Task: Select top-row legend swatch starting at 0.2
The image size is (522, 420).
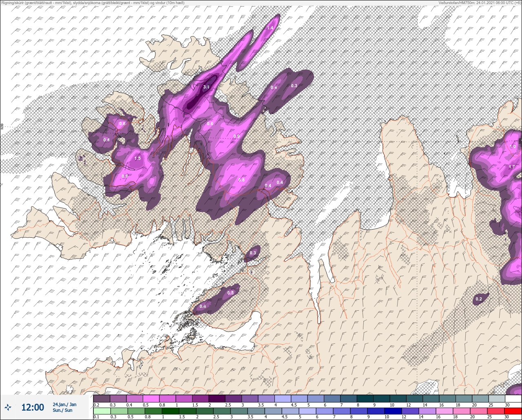Action: (102, 398)
